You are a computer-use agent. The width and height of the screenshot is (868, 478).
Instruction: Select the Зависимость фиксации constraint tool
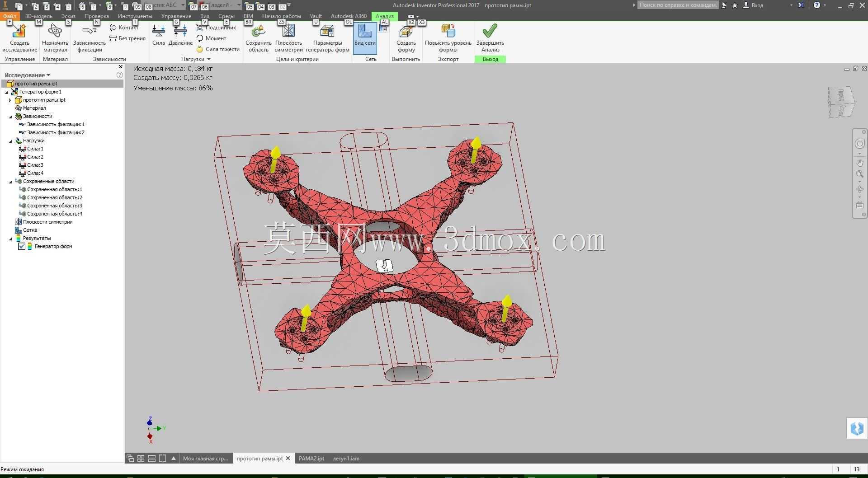[x=90, y=38]
